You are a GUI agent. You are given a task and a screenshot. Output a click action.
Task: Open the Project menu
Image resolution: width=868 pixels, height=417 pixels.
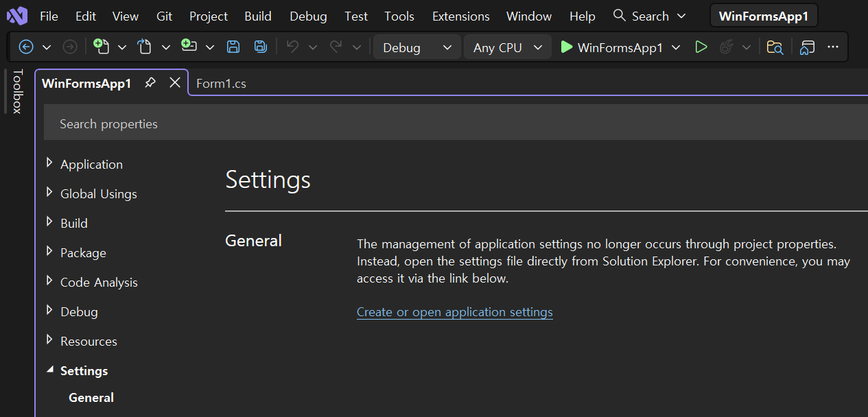(209, 16)
